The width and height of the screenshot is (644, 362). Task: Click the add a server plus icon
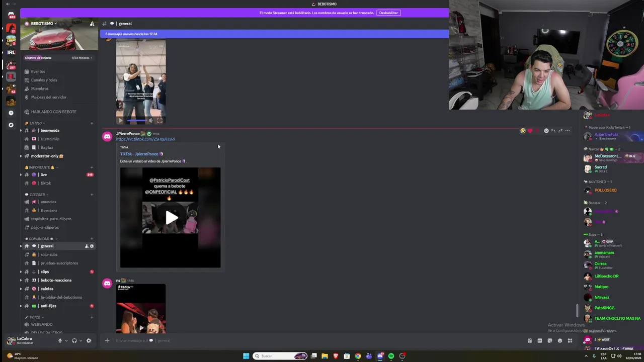click(x=11, y=113)
